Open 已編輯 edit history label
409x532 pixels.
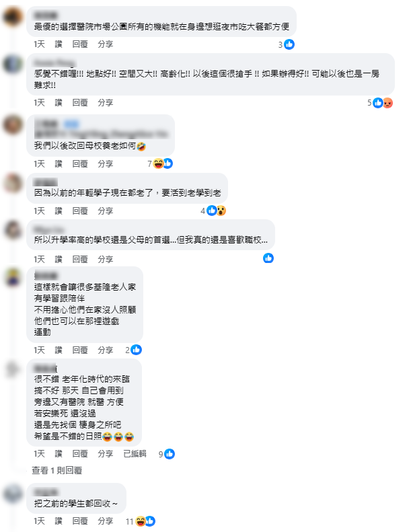click(x=135, y=454)
